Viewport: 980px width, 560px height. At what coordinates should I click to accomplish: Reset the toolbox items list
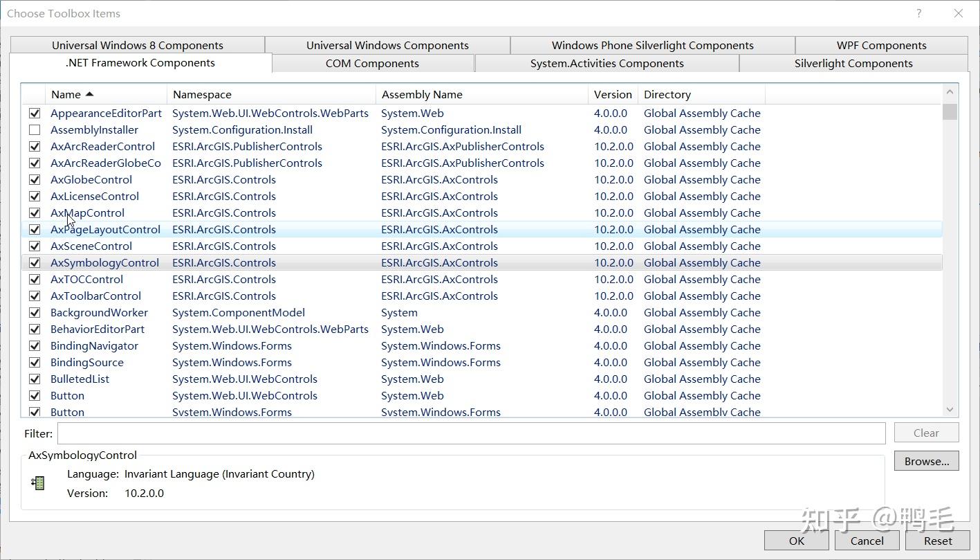[937, 540]
